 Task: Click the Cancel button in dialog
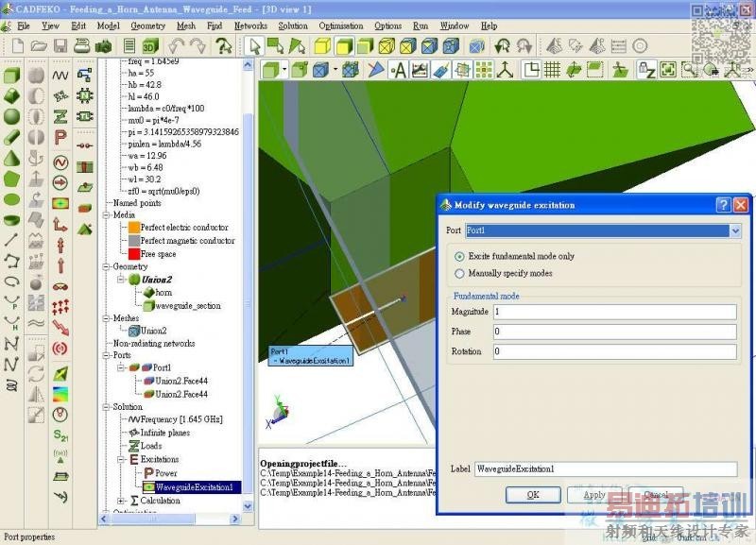pos(656,495)
